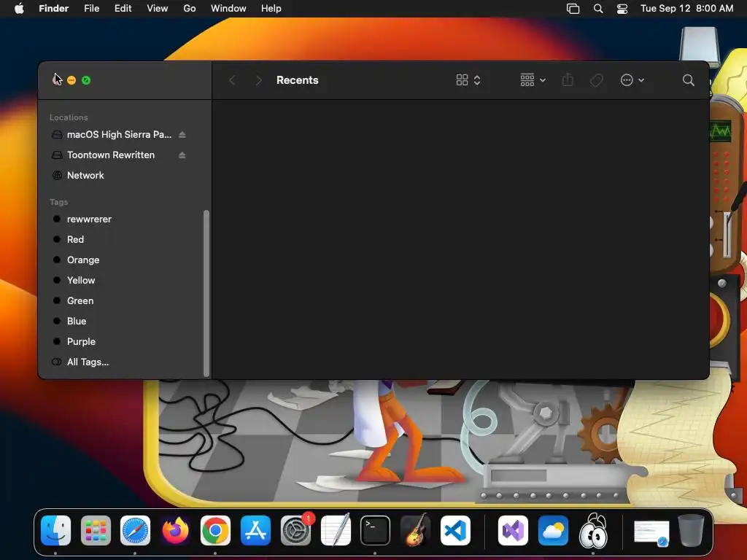Eject macOS High Sierra volume
The width and height of the screenshot is (747, 560).
182,135
